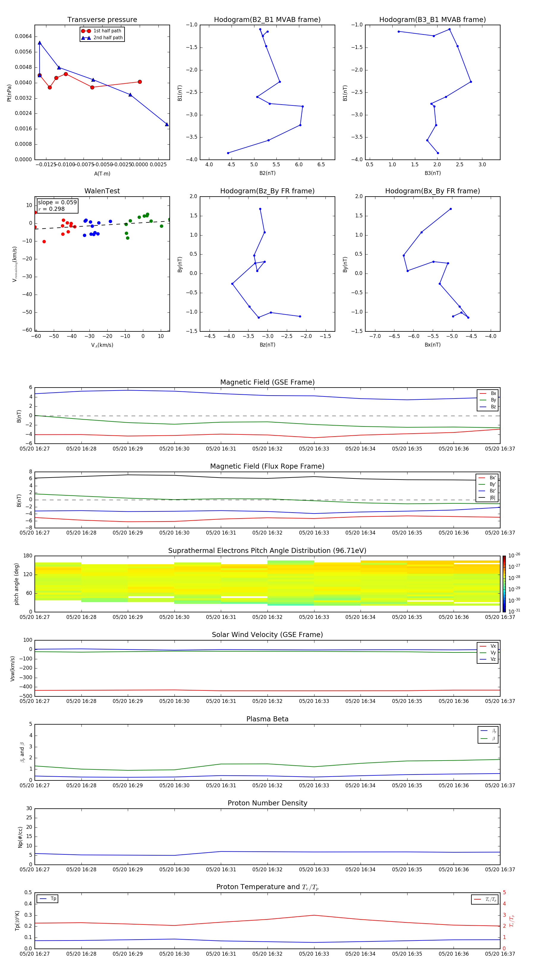Click the "Hodogram(Bx_By FR frame)" title
Image resolution: width=535 pixels, height=980 pixels.
pos(432,191)
